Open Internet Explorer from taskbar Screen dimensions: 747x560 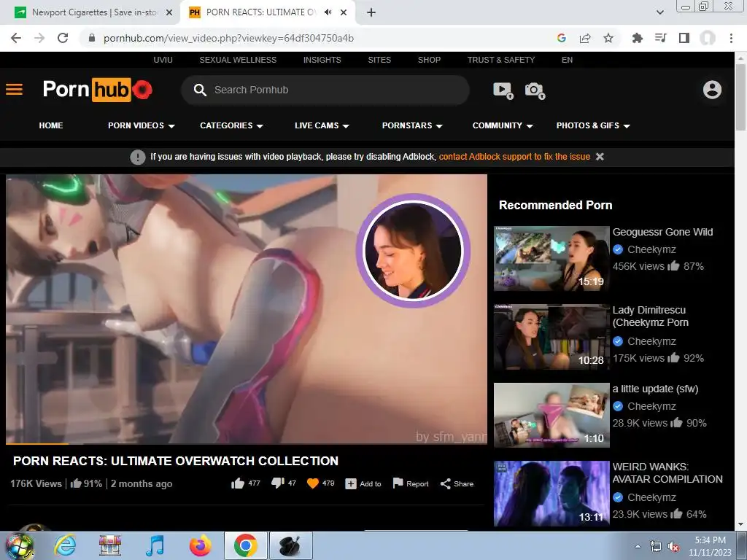(65, 545)
